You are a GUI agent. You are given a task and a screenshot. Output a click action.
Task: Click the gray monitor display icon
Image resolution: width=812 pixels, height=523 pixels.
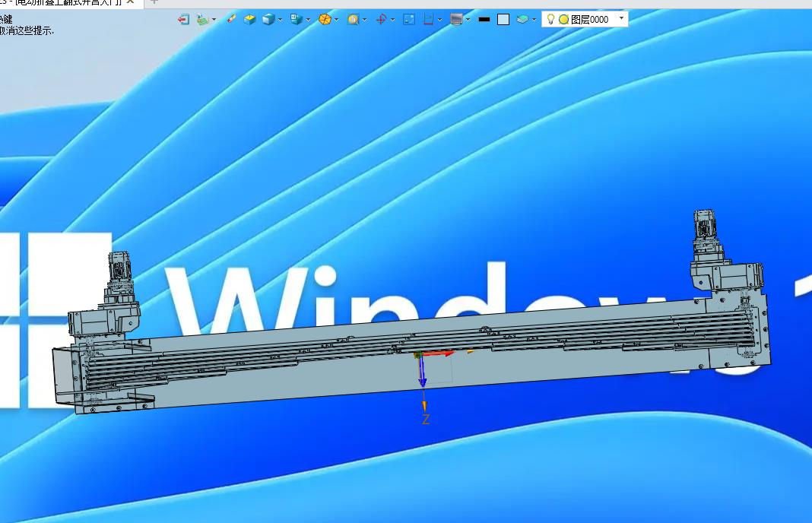(456, 20)
